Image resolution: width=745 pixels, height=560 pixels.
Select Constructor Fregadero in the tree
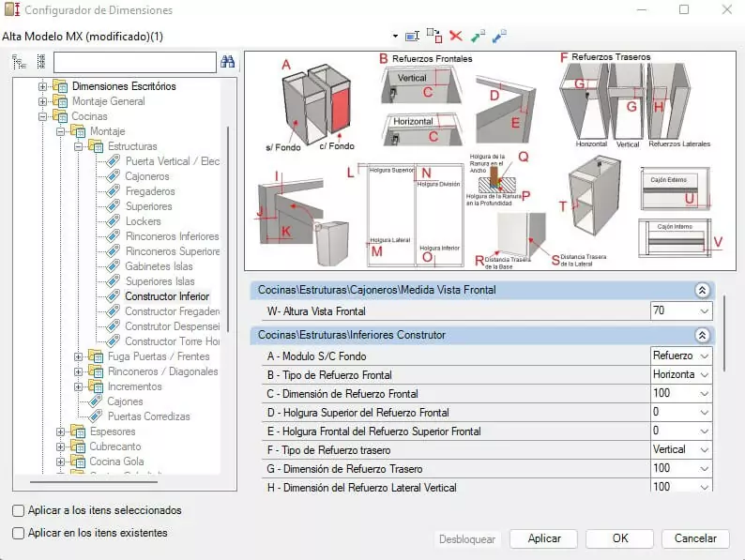172,311
